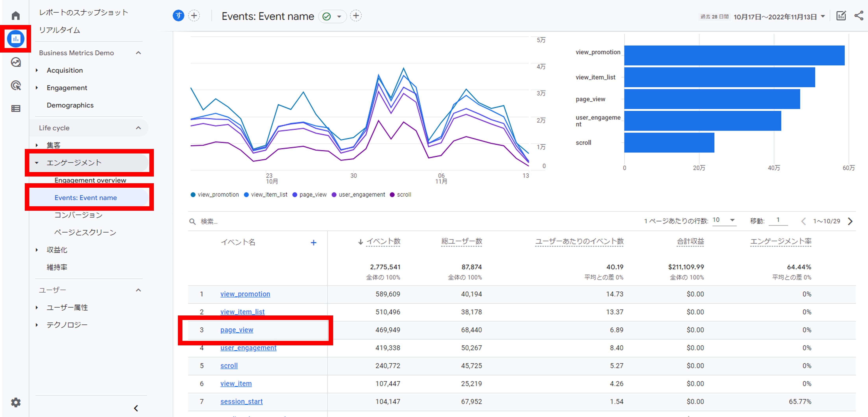Open the Admin gear icon
Screen dimensions: 868x417
click(16, 402)
